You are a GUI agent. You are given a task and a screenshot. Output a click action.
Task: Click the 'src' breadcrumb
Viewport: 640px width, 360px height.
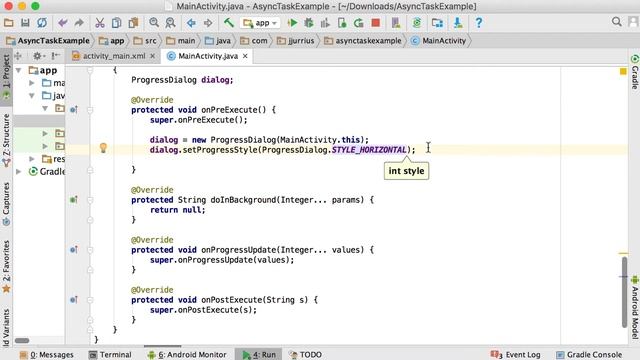click(x=145, y=41)
